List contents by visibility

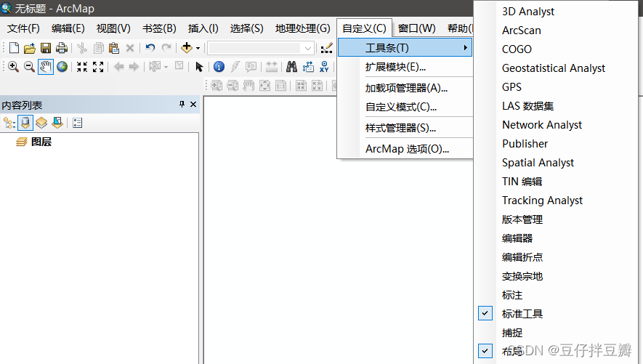coord(41,123)
